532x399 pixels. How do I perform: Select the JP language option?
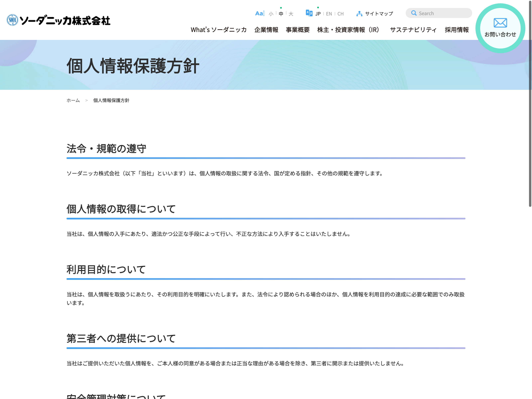tap(318, 14)
